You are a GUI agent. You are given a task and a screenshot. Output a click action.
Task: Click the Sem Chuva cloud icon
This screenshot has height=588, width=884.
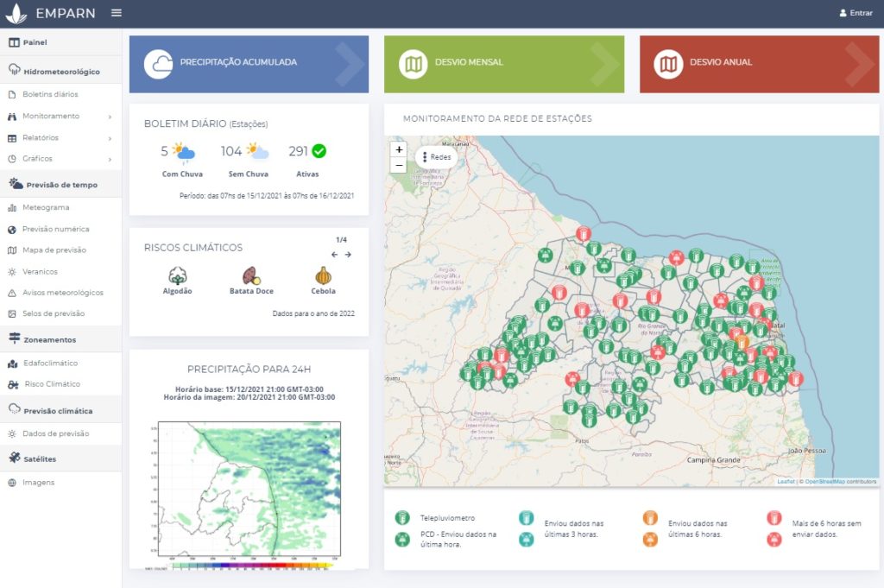(x=257, y=151)
